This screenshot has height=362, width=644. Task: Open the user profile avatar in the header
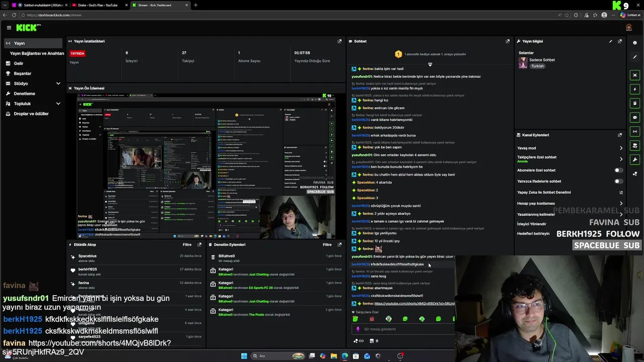pos(628,28)
